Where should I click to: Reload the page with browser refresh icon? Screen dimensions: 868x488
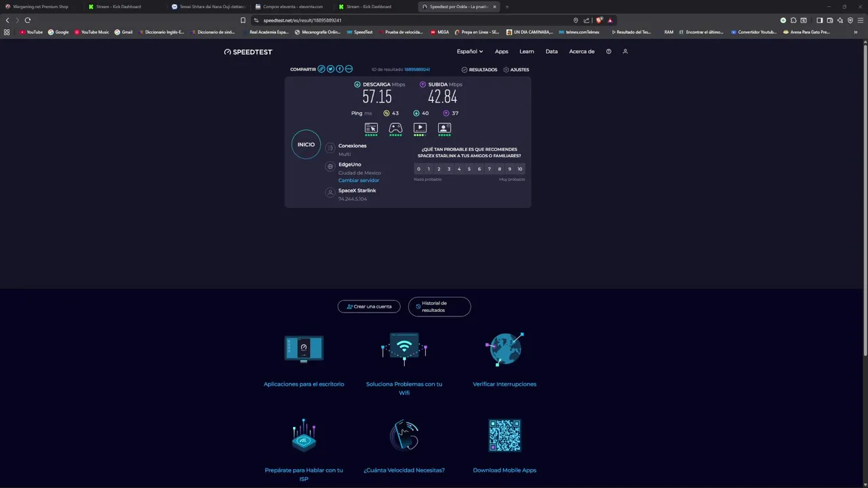28,20
